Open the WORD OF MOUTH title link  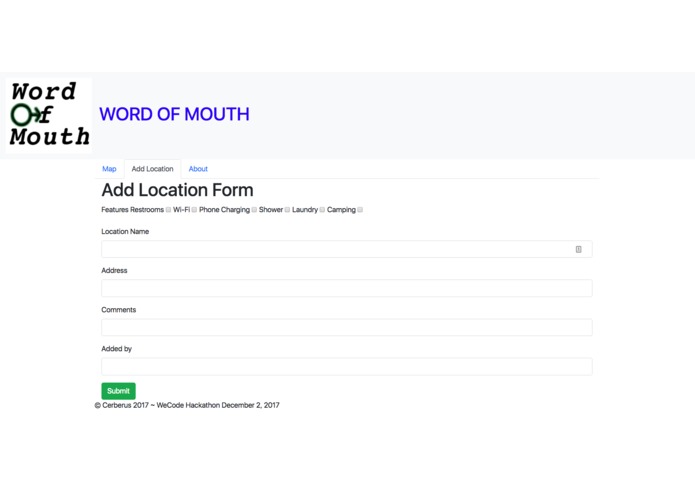tap(174, 114)
